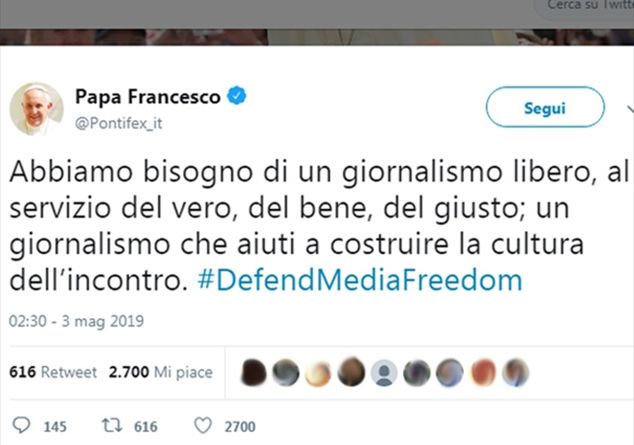634x445 pixels.
Task: View the 2.700 Mi piace list
Action: [x=161, y=372]
